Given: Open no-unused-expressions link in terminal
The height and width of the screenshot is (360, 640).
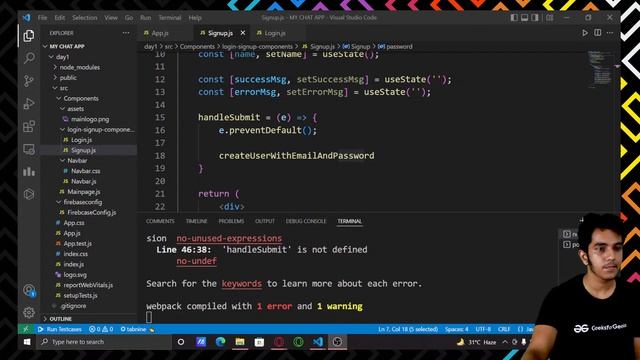Looking at the screenshot, I should click(229, 238).
